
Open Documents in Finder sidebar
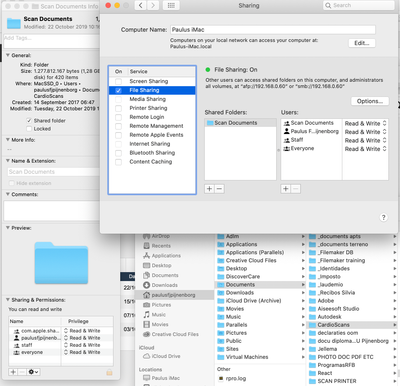(161, 275)
